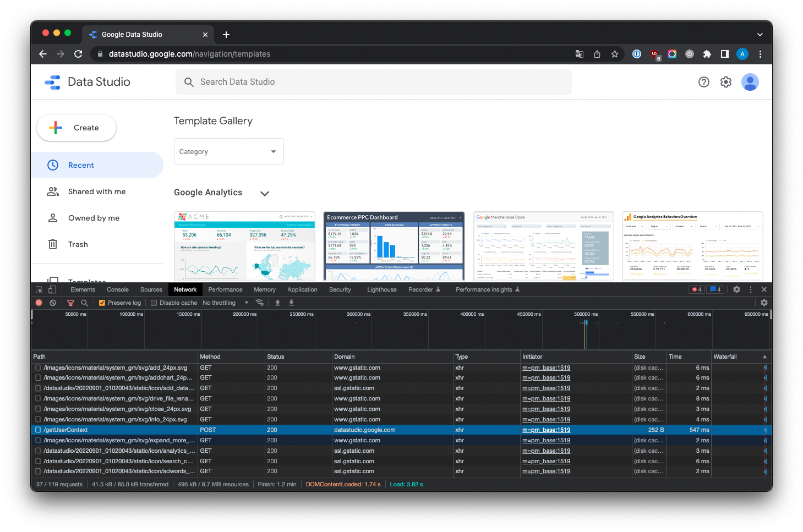803x532 pixels.
Task: Collapse the Google Analytics section
Action: coord(265,193)
